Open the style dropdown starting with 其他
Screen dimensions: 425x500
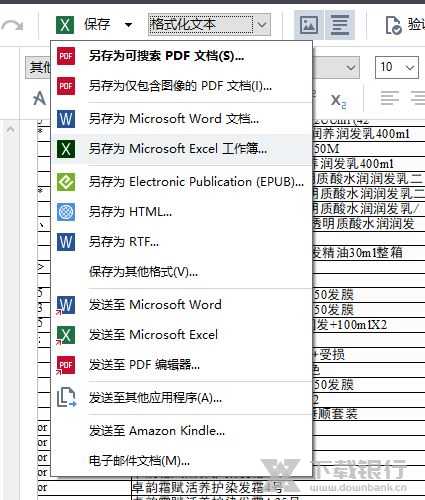coord(38,67)
